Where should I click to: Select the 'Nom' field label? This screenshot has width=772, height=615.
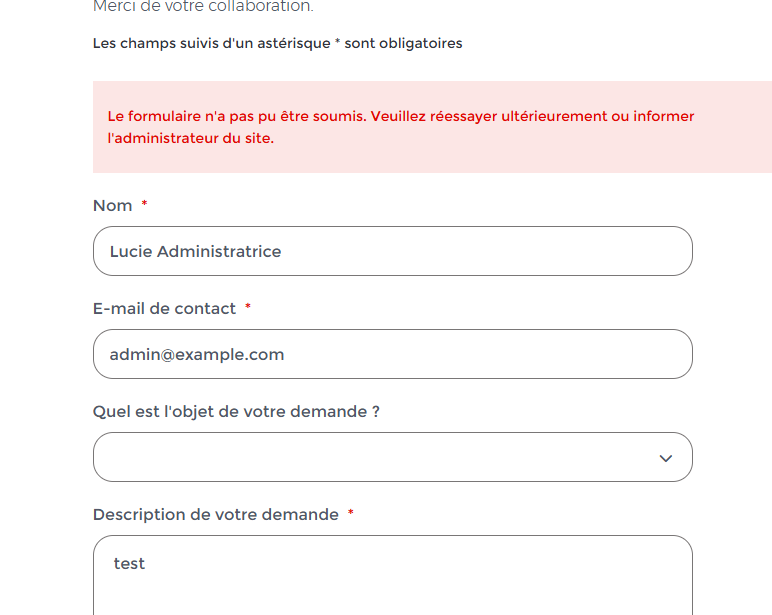[113, 205]
